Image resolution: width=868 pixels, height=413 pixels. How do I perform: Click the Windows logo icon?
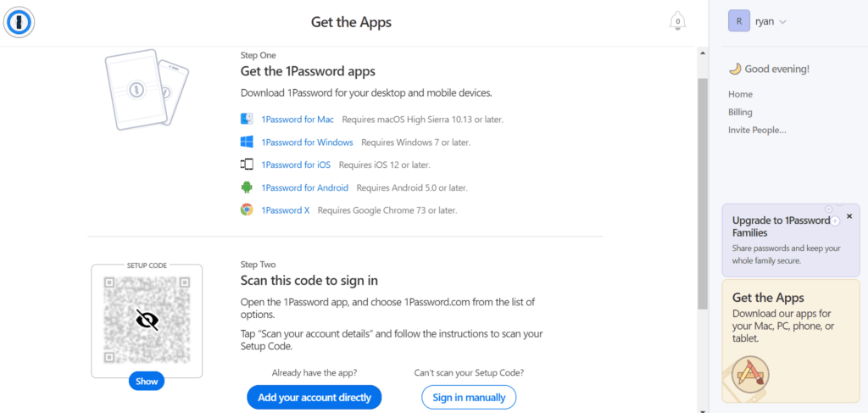[x=247, y=142]
